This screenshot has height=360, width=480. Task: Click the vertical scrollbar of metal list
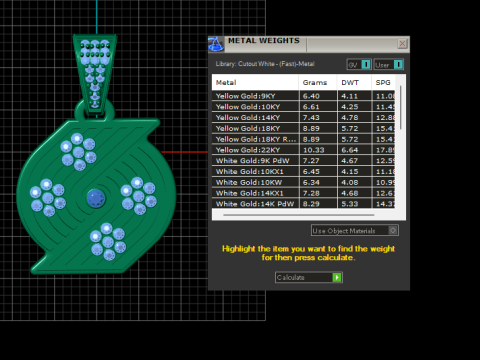pyautogui.click(x=401, y=108)
